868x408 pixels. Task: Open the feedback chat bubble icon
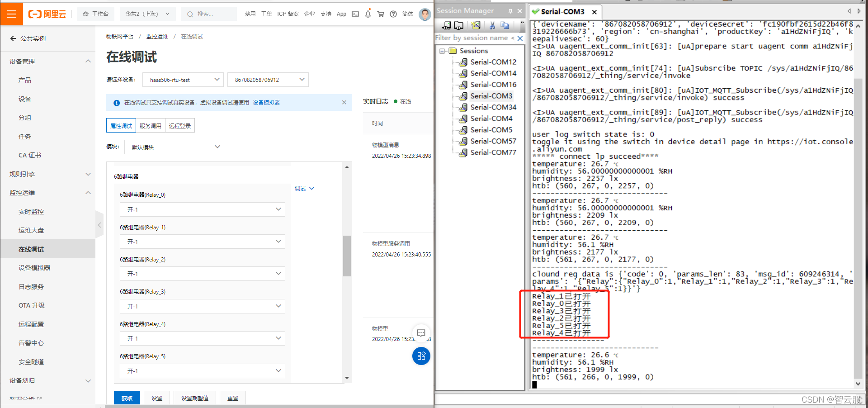[421, 333]
